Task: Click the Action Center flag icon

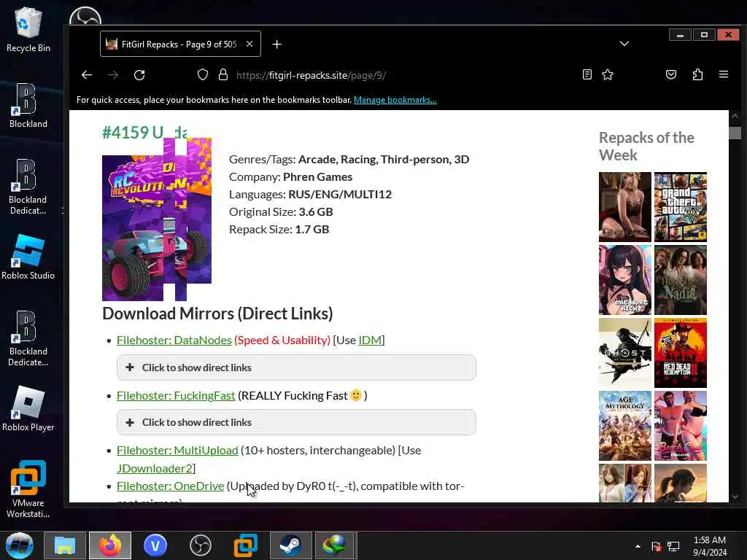Action: [656, 546]
